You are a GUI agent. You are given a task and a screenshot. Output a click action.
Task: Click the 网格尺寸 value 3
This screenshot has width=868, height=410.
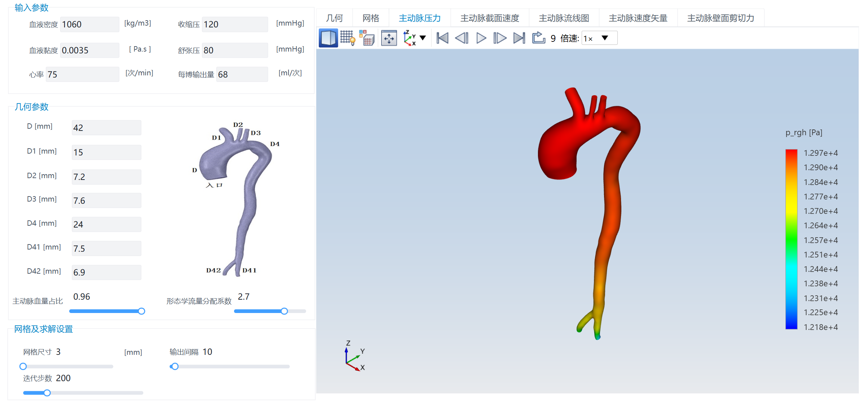(x=58, y=352)
